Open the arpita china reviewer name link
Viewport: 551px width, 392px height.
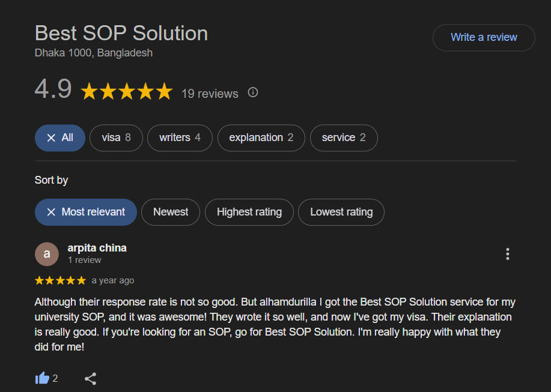(x=97, y=248)
